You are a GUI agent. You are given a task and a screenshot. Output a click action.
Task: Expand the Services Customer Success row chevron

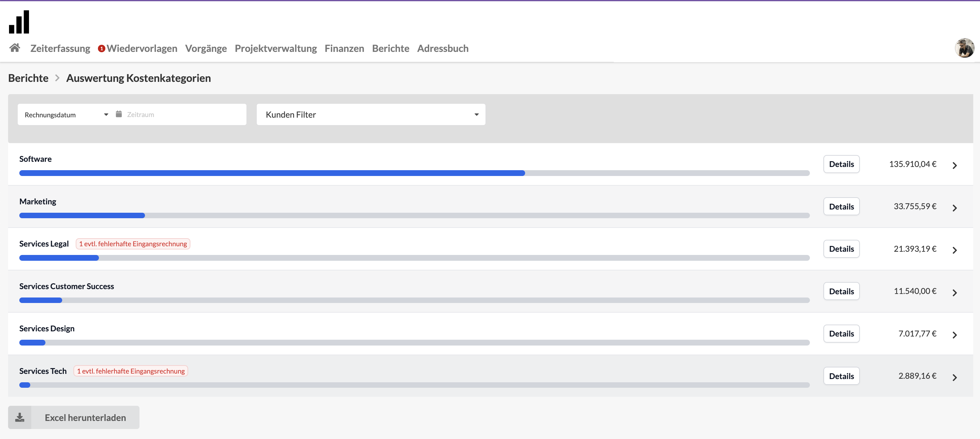[x=955, y=292]
